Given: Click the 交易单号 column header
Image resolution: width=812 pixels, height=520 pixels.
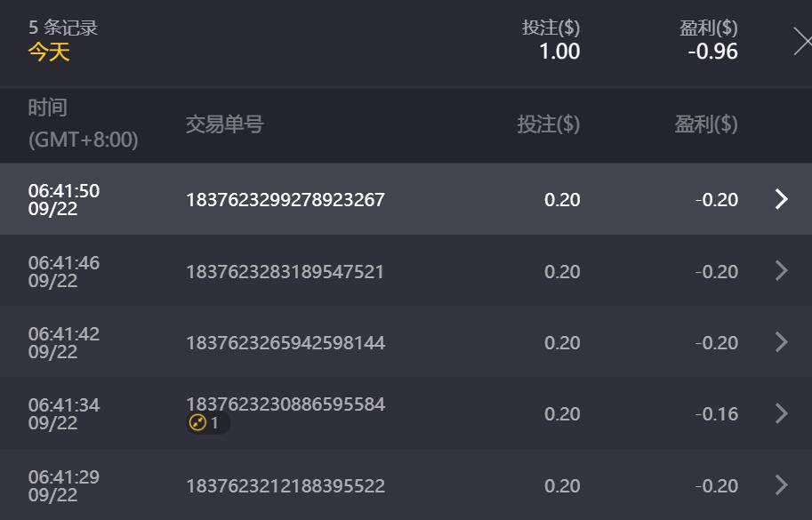Looking at the screenshot, I should pyautogui.click(x=224, y=124).
